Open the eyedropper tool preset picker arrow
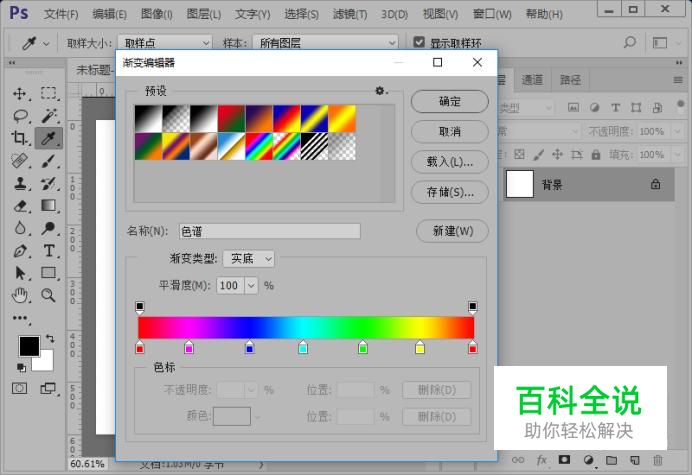692x475 pixels. click(46, 44)
